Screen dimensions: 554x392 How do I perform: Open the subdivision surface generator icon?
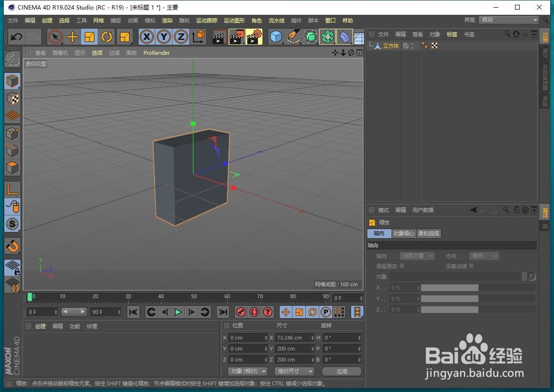[310, 37]
